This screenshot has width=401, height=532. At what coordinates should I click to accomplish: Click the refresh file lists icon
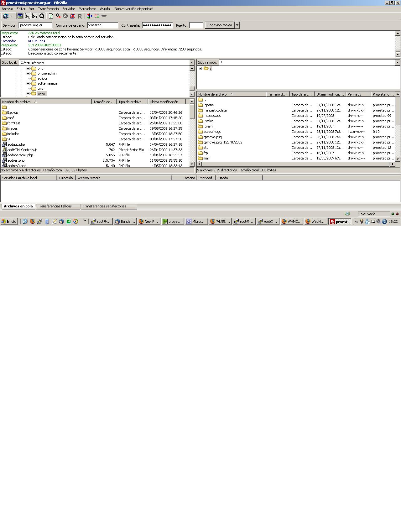coord(51,16)
